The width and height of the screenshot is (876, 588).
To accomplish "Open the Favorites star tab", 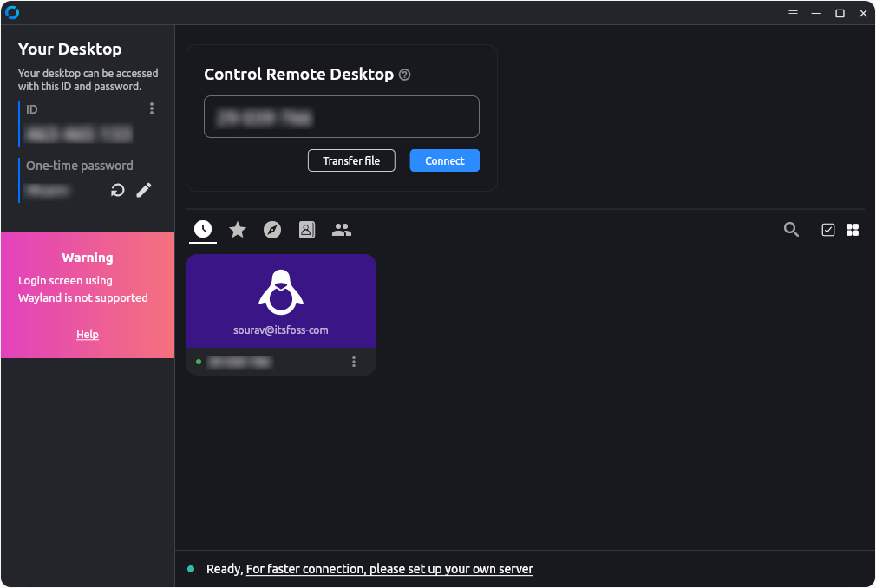I will [238, 229].
